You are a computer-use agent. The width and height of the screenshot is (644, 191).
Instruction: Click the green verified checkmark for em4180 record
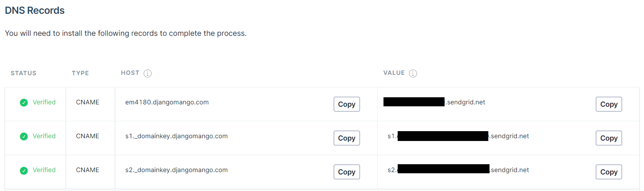pyautogui.click(x=24, y=103)
